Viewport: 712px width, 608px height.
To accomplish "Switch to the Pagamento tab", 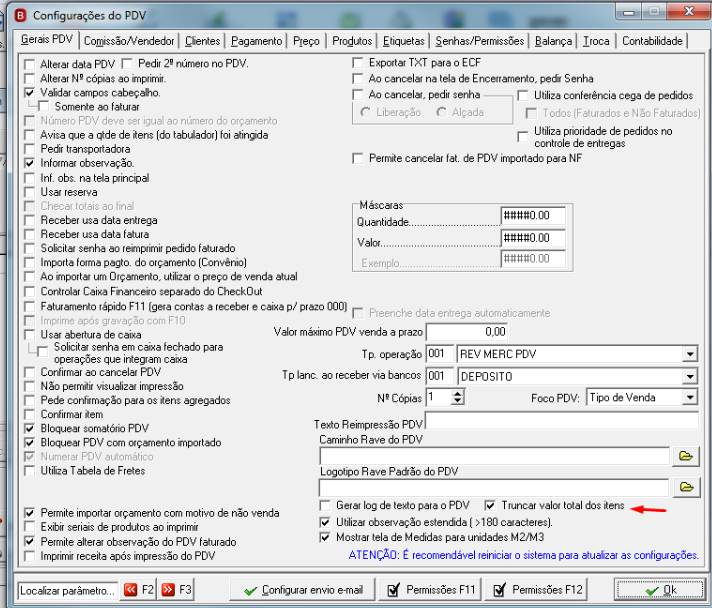I will click(x=257, y=41).
